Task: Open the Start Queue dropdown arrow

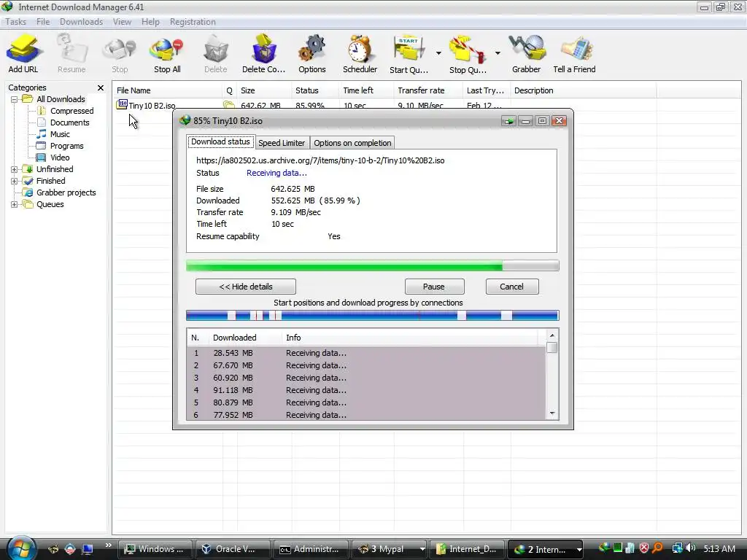Action: 438,52
